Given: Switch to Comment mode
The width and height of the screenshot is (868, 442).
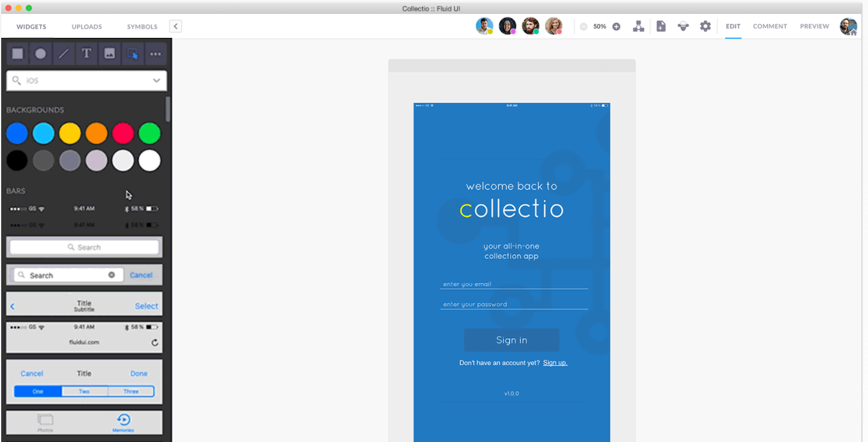Looking at the screenshot, I should pos(770,26).
